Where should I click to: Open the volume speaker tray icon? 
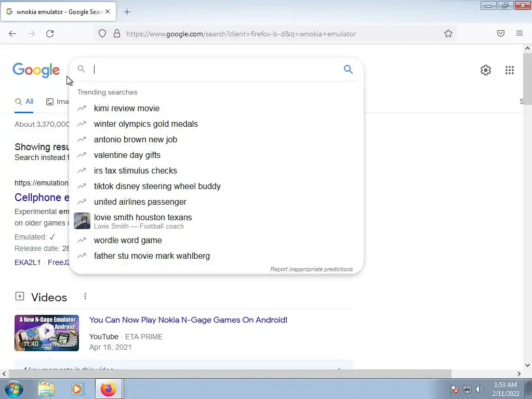(x=480, y=389)
